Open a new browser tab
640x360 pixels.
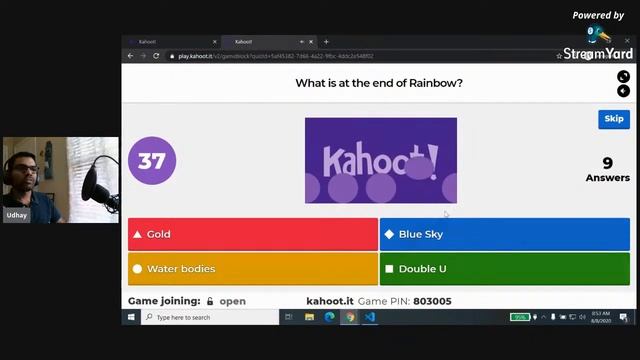coord(326,42)
